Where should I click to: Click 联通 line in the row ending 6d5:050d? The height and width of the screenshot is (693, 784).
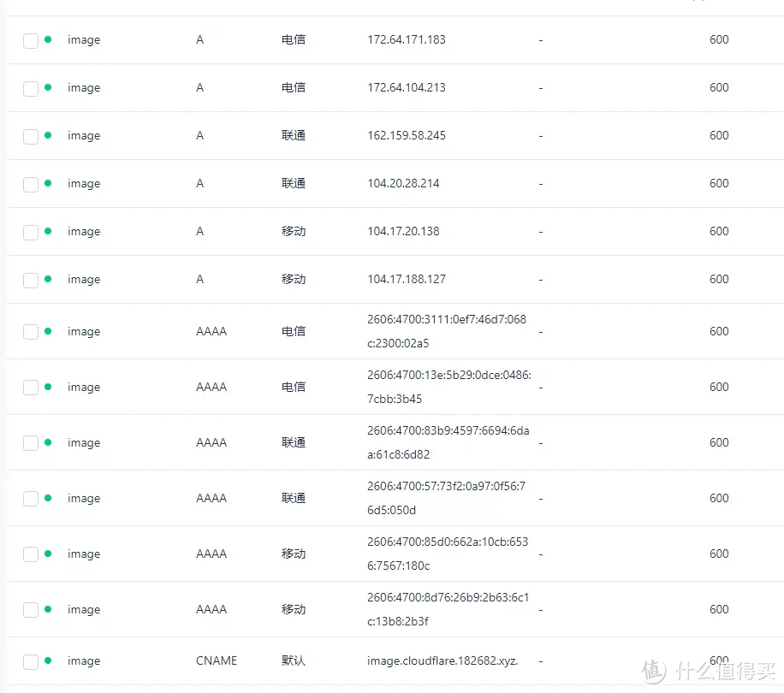294,498
